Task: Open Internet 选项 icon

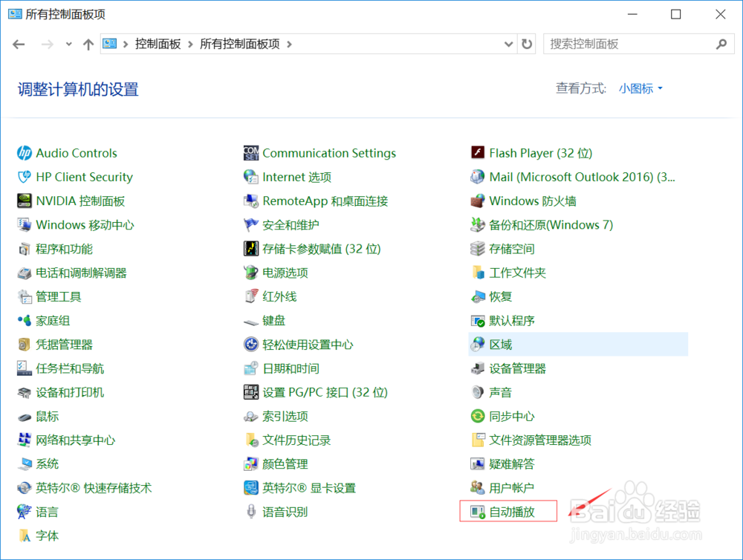Action: point(251,177)
